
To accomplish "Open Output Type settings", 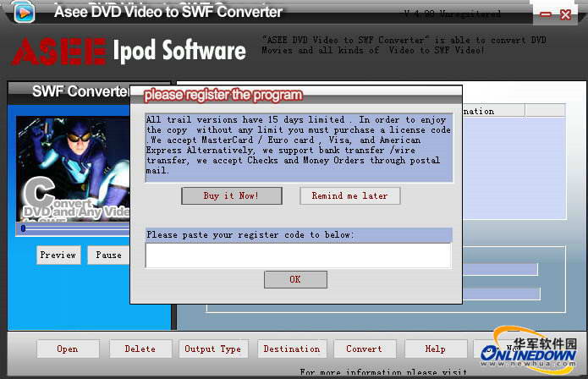I will click(x=213, y=349).
